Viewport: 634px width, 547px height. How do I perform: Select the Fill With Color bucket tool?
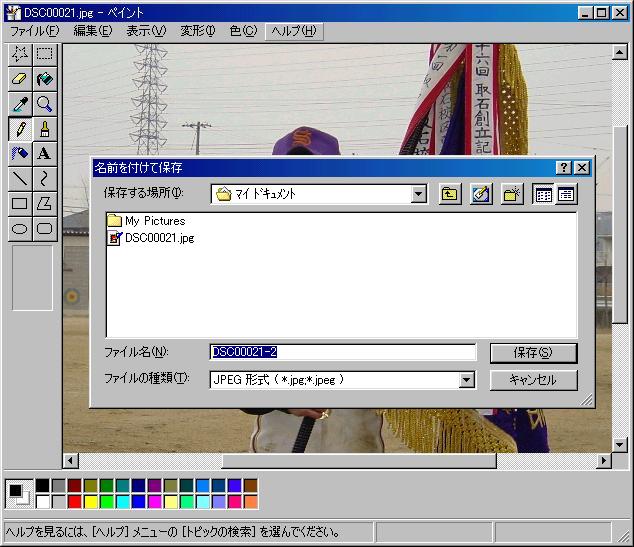point(44,78)
